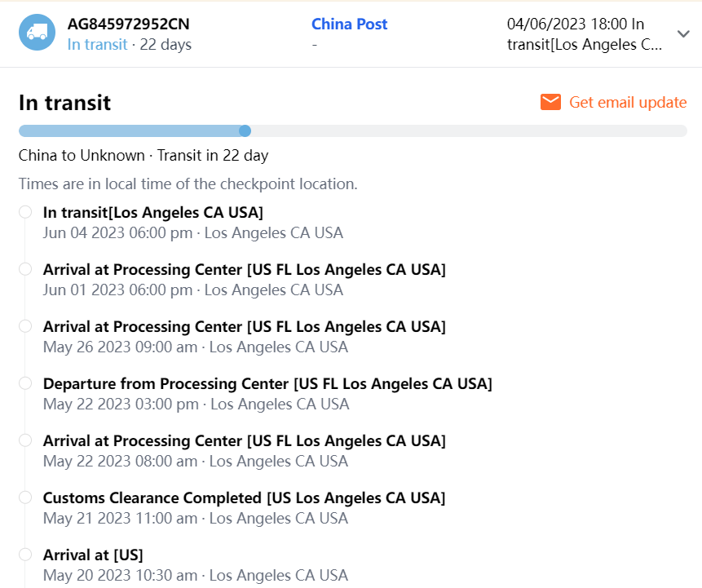Viewport: 702px width, 588px height.
Task: Select the In transit[Los Angeles CA USA] entry
Action: (152, 213)
